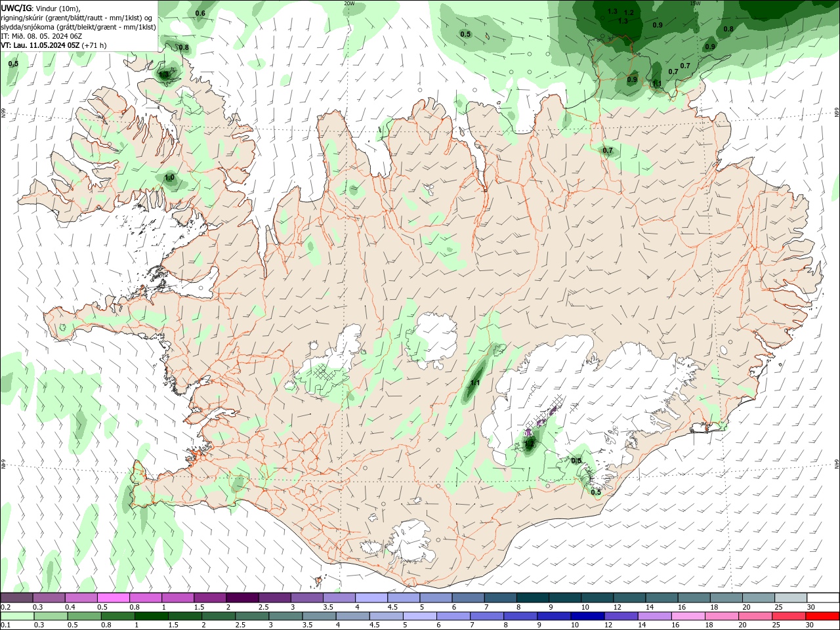Select the 20–25 rose swatch in lower legend
Image resolution: width=840 pixels, height=630 pixels.
[x=757, y=616]
